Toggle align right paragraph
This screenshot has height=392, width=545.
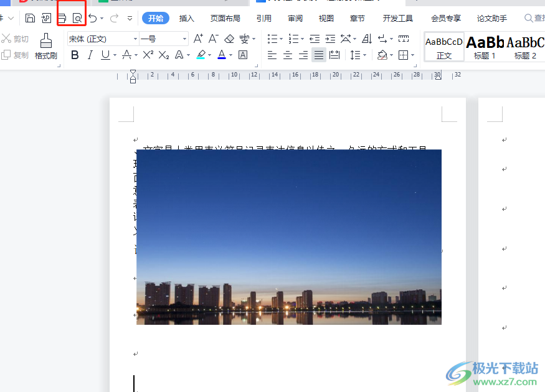(303, 55)
